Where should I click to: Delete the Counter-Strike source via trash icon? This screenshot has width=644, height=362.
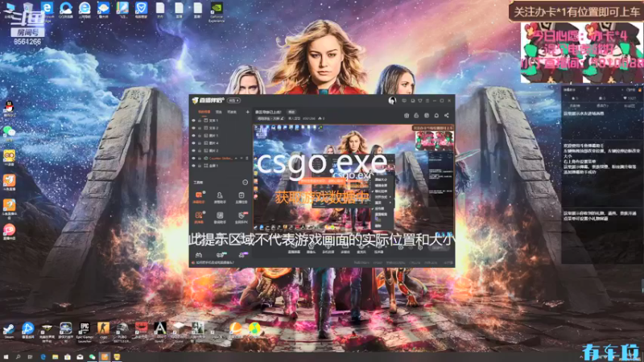(x=247, y=158)
